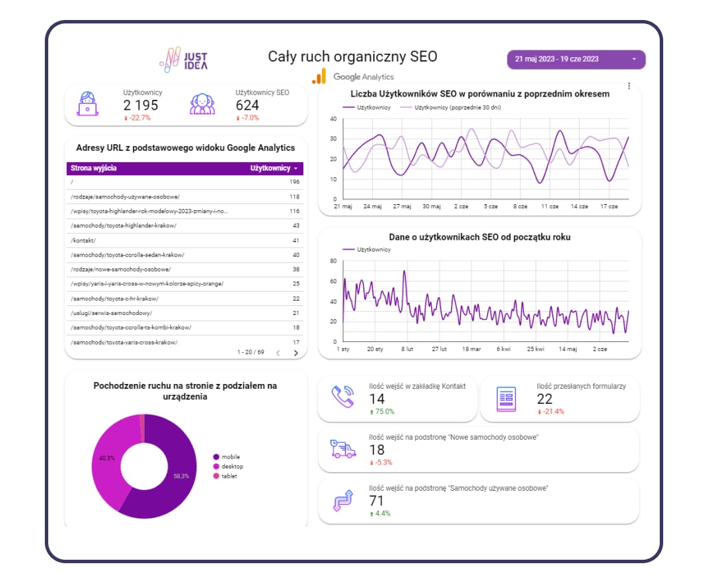Click the -22.7% change indicator
This screenshot has height=588, width=708.
137,118
